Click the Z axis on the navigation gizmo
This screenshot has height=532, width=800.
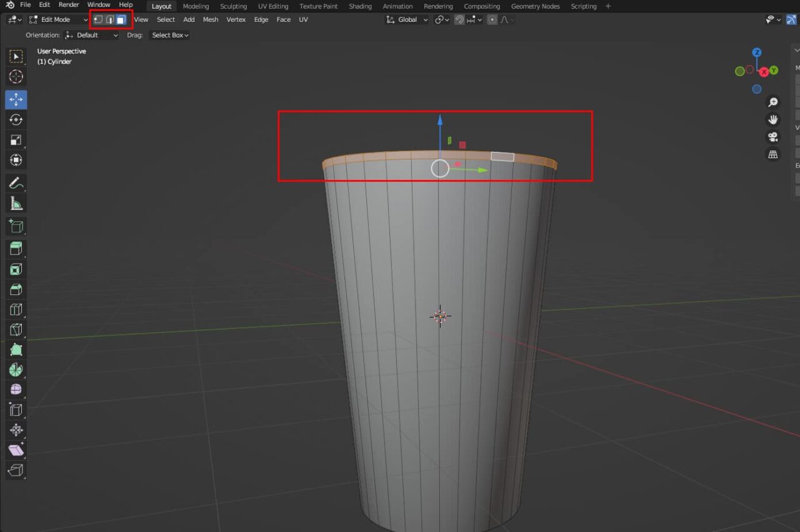(x=757, y=53)
